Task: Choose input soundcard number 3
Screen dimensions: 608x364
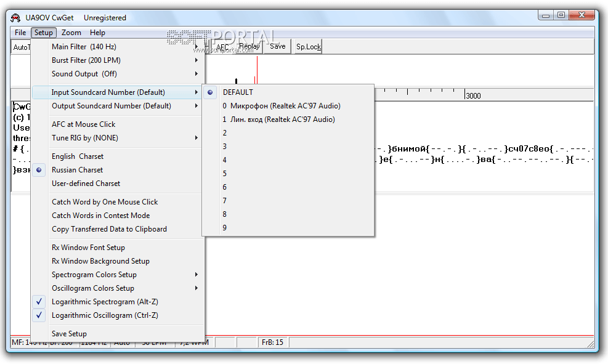Action: 288,147
